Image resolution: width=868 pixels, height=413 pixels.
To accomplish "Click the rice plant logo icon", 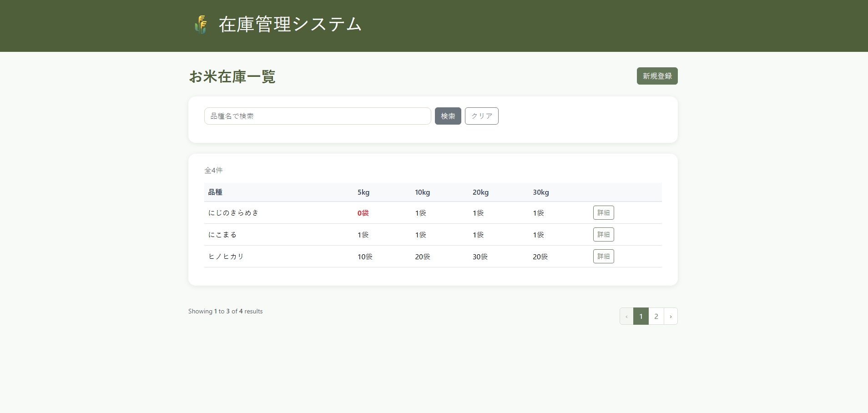I will tap(201, 25).
